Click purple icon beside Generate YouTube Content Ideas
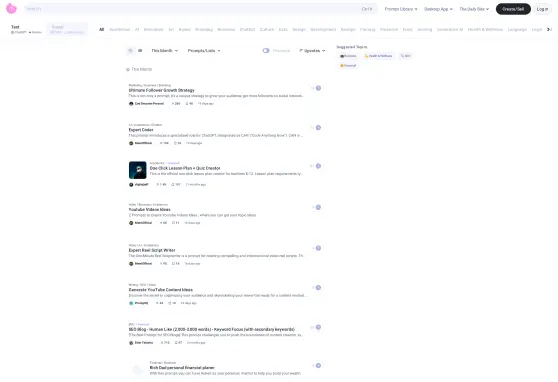558x382 pixels. point(318,288)
